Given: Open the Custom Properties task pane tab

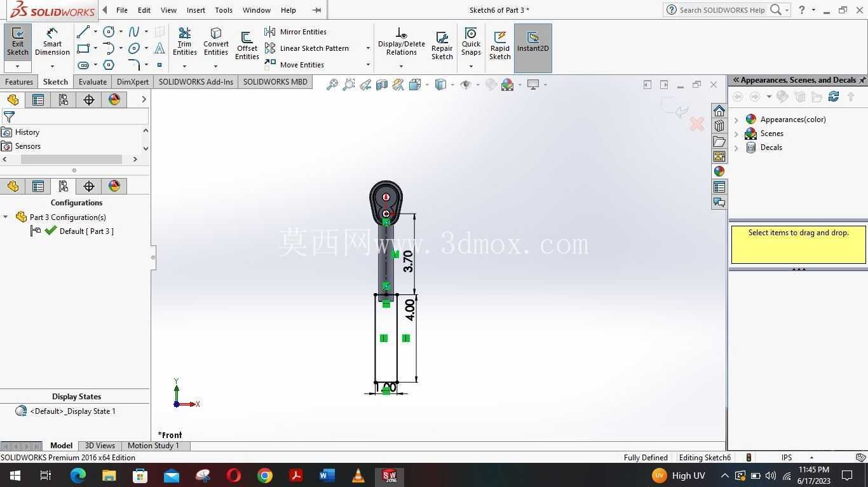Looking at the screenshot, I should (719, 187).
